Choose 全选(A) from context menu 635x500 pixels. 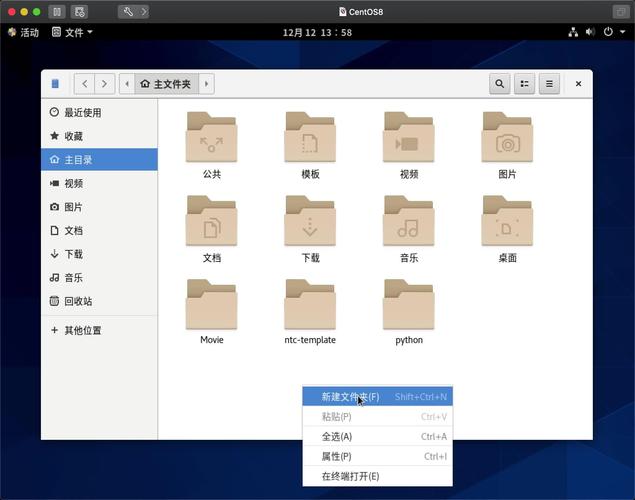click(377, 436)
